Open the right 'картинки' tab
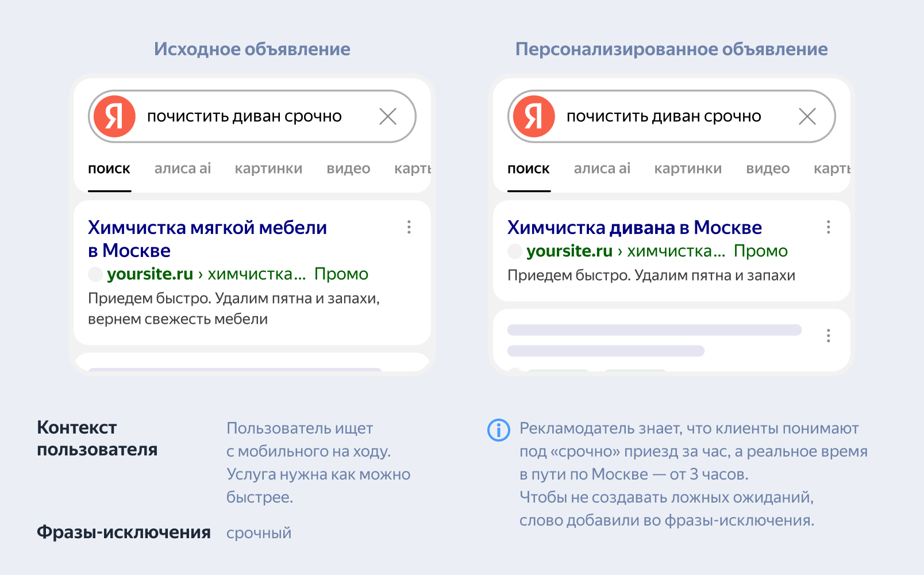The width and height of the screenshot is (924, 575). click(688, 168)
